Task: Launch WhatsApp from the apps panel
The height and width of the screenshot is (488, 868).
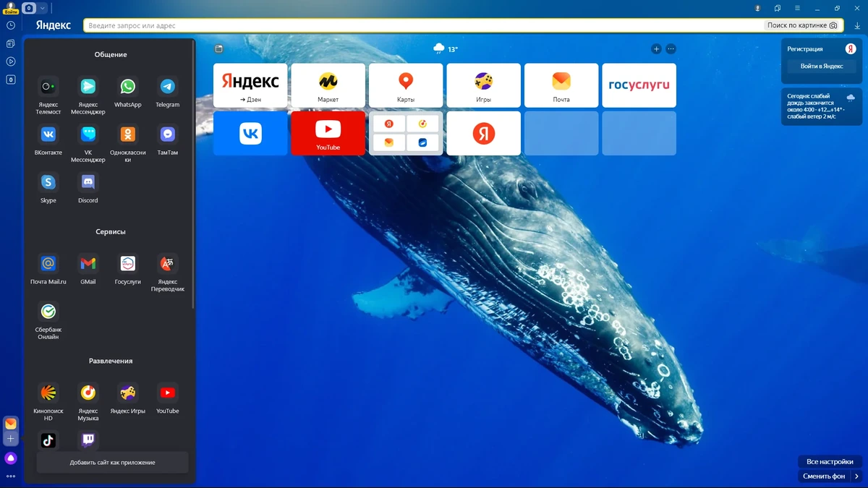Action: [x=128, y=87]
